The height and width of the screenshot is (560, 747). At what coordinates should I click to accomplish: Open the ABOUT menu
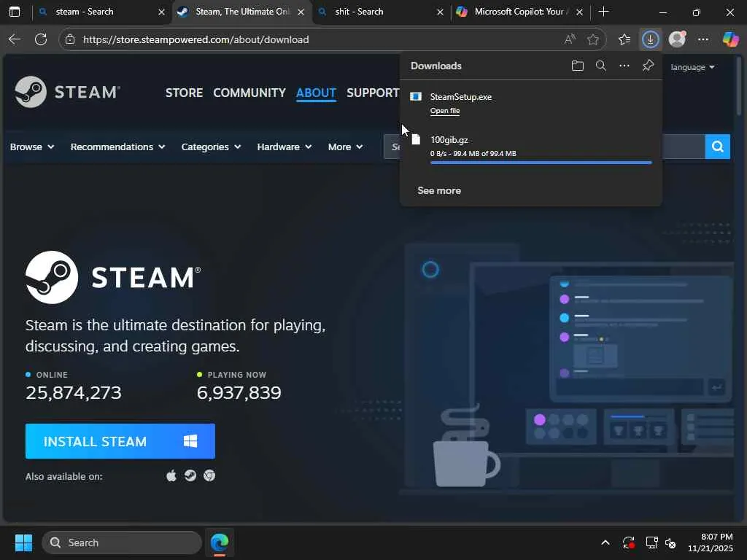click(317, 93)
